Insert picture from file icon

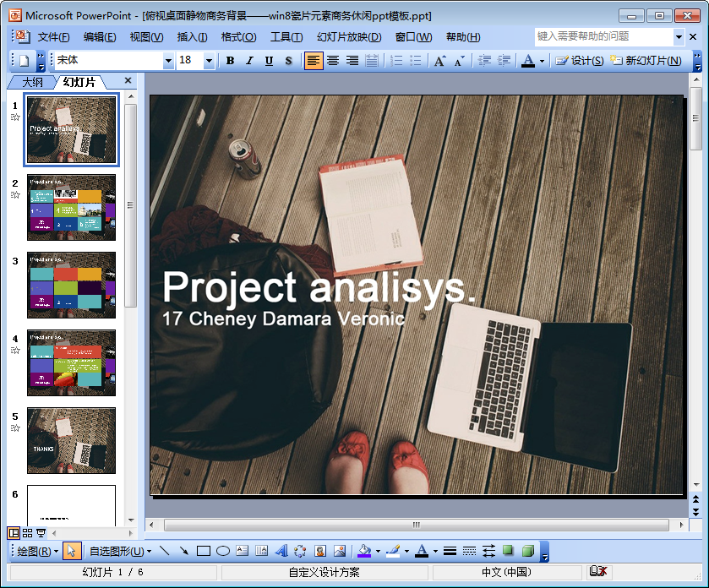tap(340, 551)
